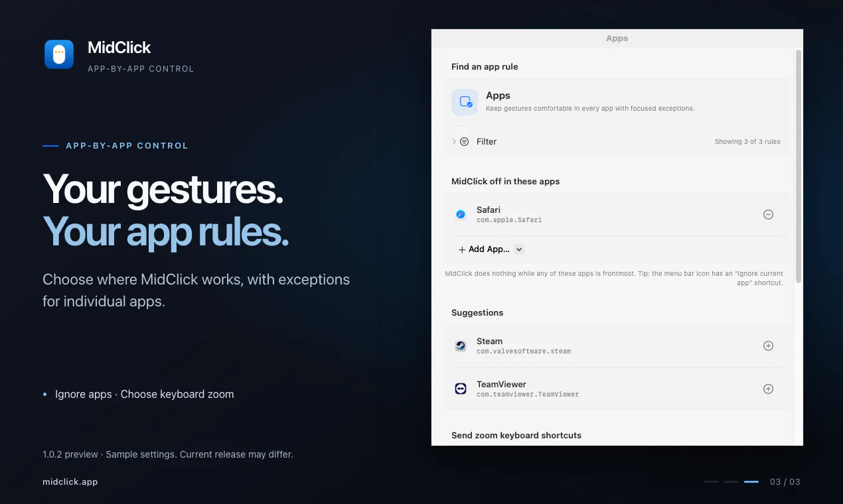Image resolution: width=843 pixels, height=504 pixels.
Task: Click the settings window vertical scrollbar
Action: tap(799, 167)
